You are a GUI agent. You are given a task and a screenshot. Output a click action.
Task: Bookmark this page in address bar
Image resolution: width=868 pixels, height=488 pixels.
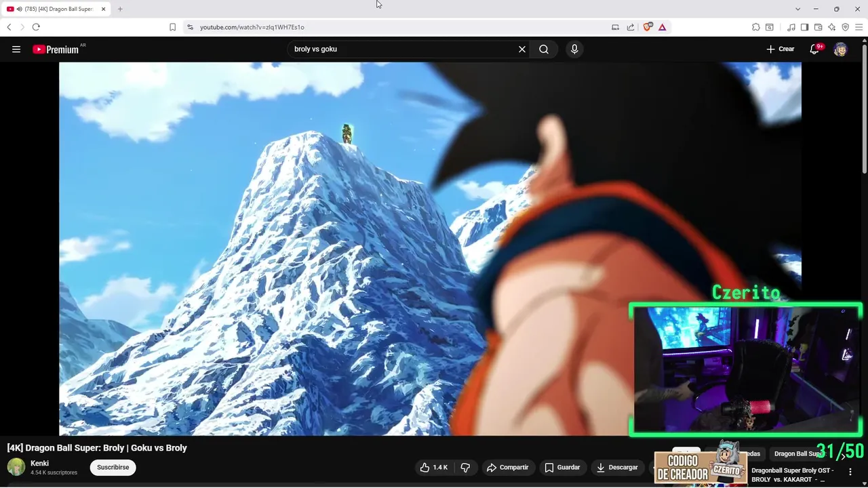pyautogui.click(x=172, y=27)
